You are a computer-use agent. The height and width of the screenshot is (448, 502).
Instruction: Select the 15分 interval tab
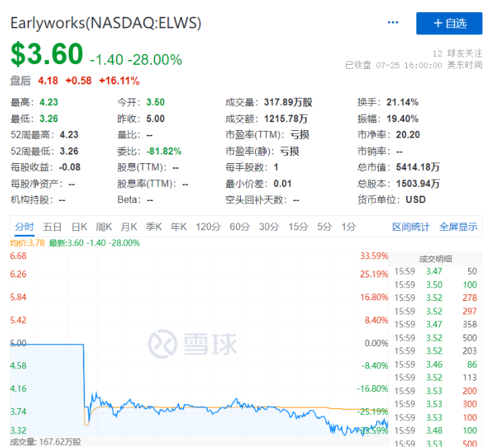[x=298, y=227]
